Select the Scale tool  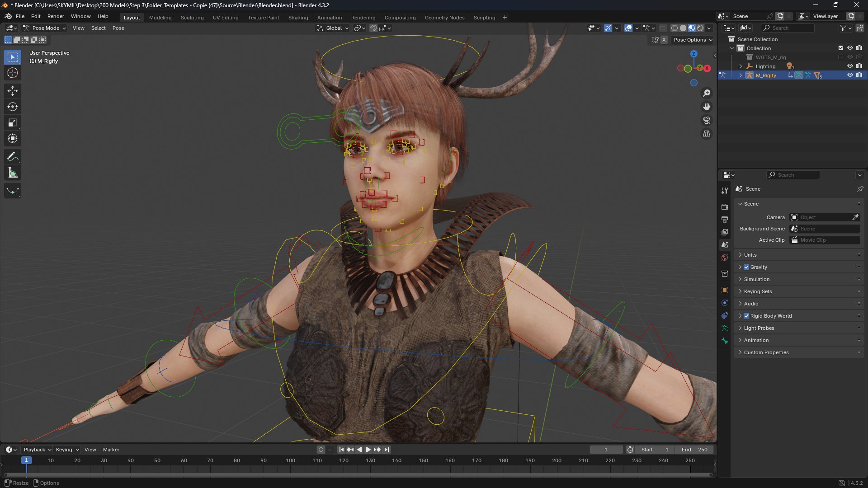point(13,122)
